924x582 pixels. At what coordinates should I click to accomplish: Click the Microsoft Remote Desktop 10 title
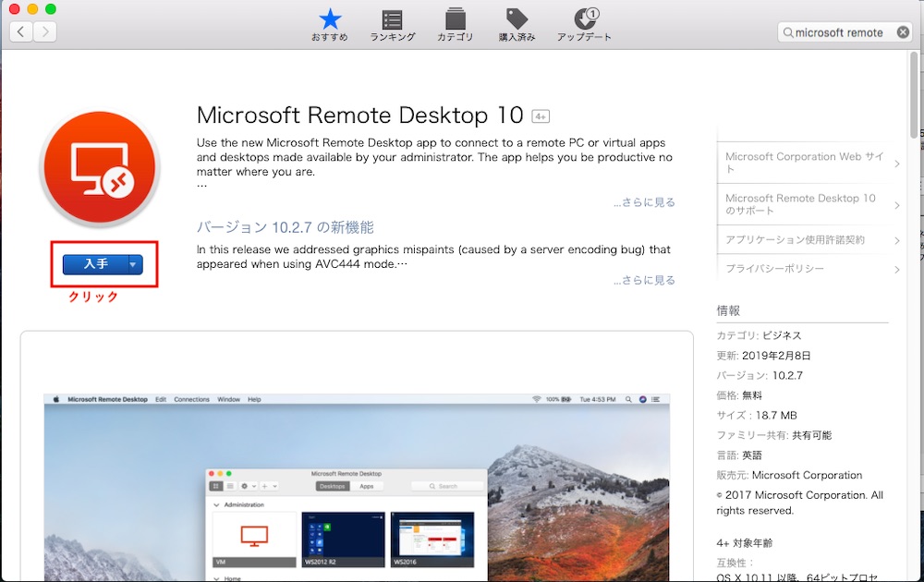360,115
